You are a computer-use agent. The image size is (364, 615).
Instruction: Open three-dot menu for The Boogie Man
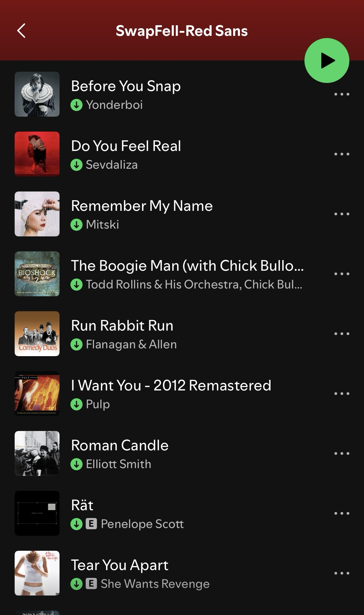pos(342,274)
